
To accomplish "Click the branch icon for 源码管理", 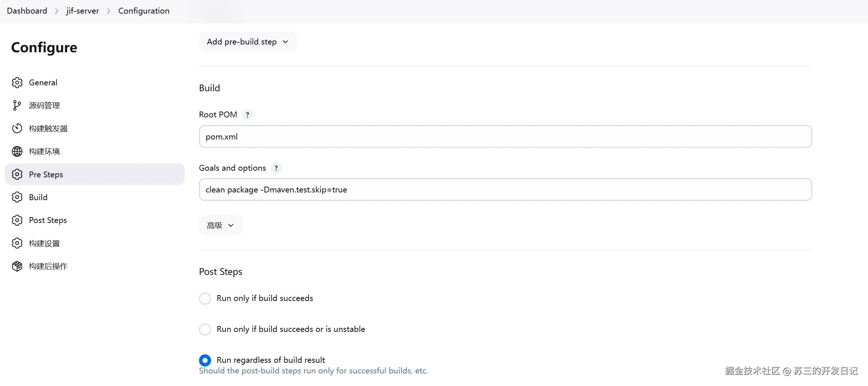I will pyautogui.click(x=17, y=106).
